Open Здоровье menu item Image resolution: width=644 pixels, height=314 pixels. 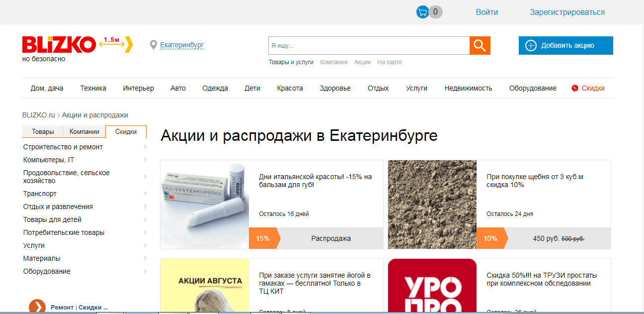tap(335, 88)
